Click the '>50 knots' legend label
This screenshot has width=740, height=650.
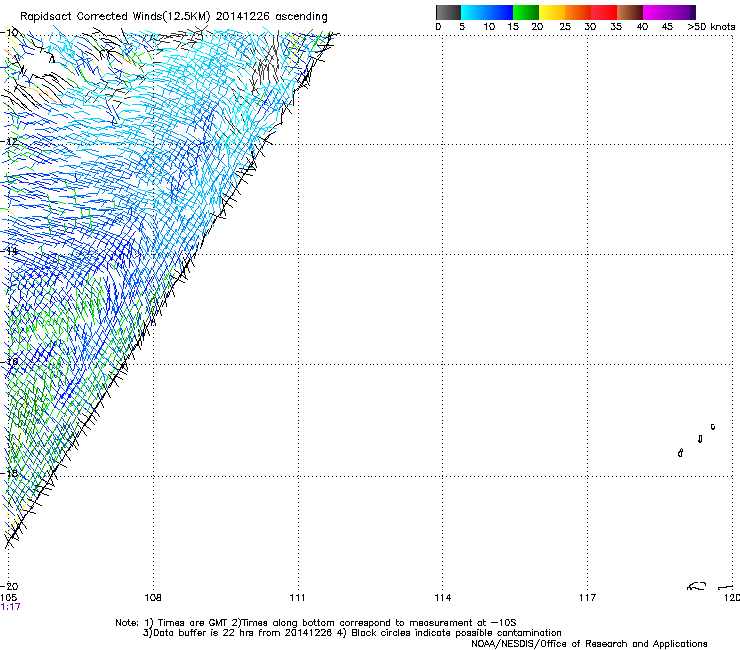711,27
